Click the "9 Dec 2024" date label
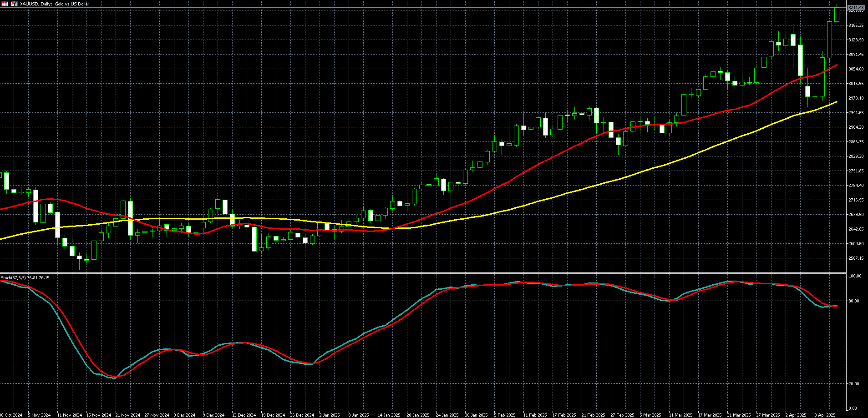Viewport: 868px width, 418px height. coord(213,415)
